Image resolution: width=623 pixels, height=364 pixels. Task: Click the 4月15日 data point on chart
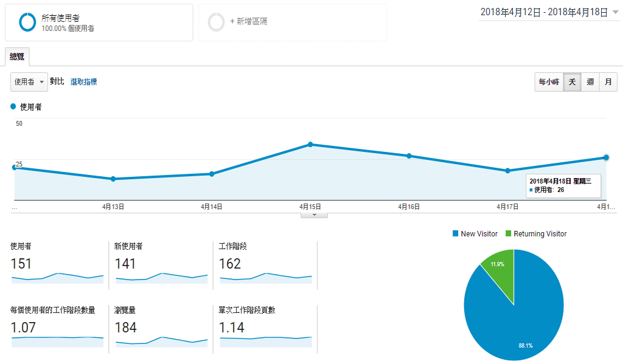point(310,145)
